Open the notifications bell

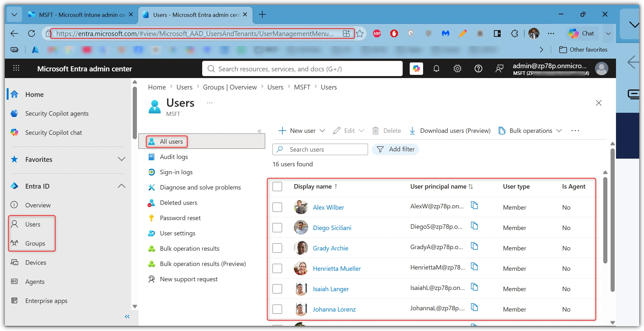click(x=436, y=68)
